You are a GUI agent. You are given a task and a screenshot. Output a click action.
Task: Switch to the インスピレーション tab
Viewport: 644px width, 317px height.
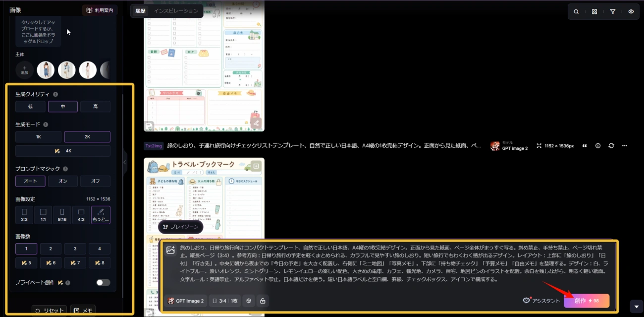coord(176,11)
